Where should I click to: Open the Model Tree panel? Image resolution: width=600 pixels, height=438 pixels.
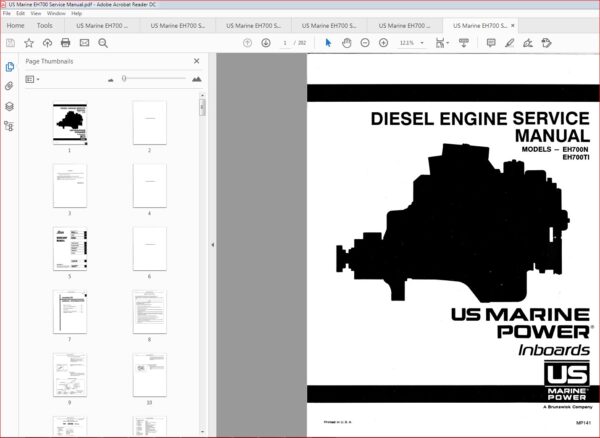click(9, 126)
